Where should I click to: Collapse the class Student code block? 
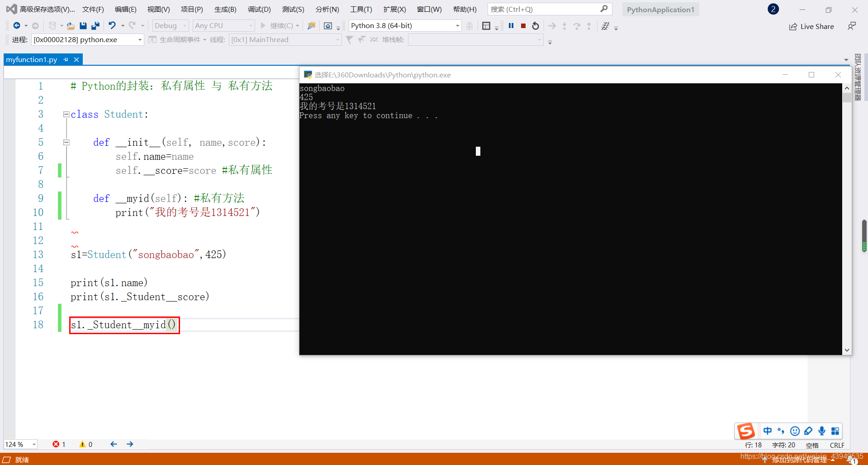coord(66,114)
